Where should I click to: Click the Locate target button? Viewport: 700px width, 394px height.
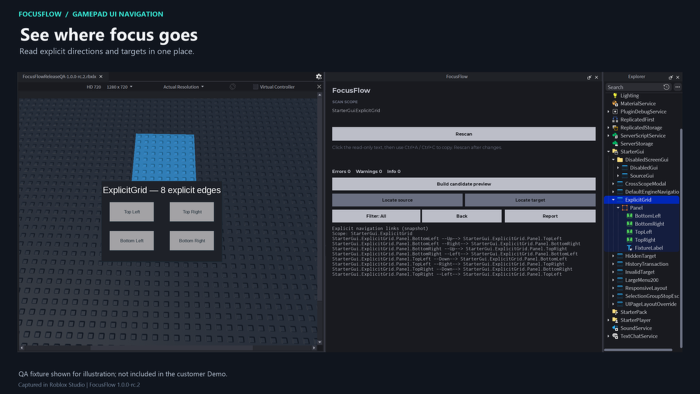point(530,200)
